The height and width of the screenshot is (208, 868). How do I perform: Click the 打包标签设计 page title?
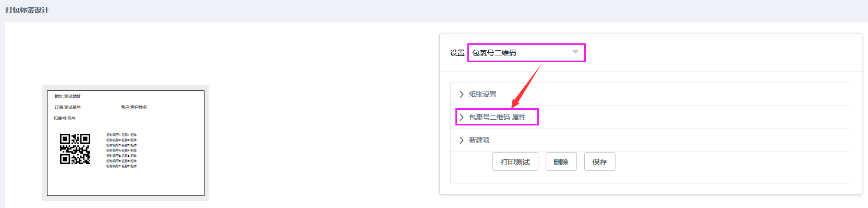coord(27,10)
